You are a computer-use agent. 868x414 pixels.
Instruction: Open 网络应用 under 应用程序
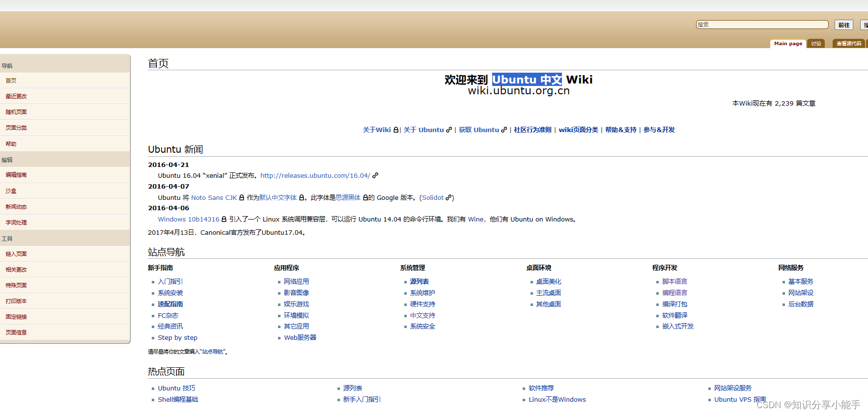(x=296, y=281)
